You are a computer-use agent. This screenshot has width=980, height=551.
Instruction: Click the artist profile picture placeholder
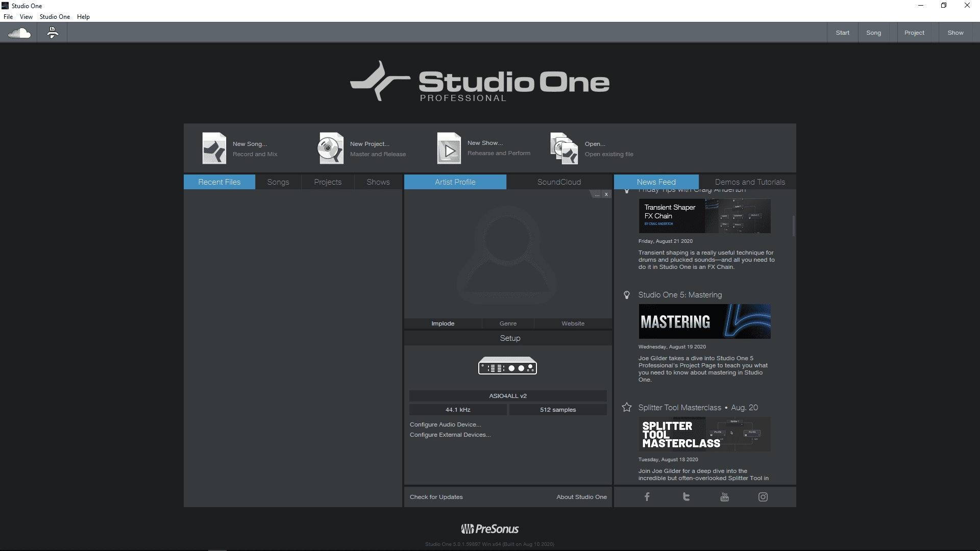[507, 254]
